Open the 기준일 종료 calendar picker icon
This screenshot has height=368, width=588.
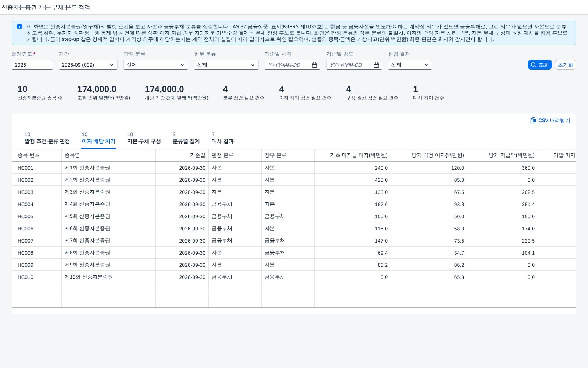point(376,65)
